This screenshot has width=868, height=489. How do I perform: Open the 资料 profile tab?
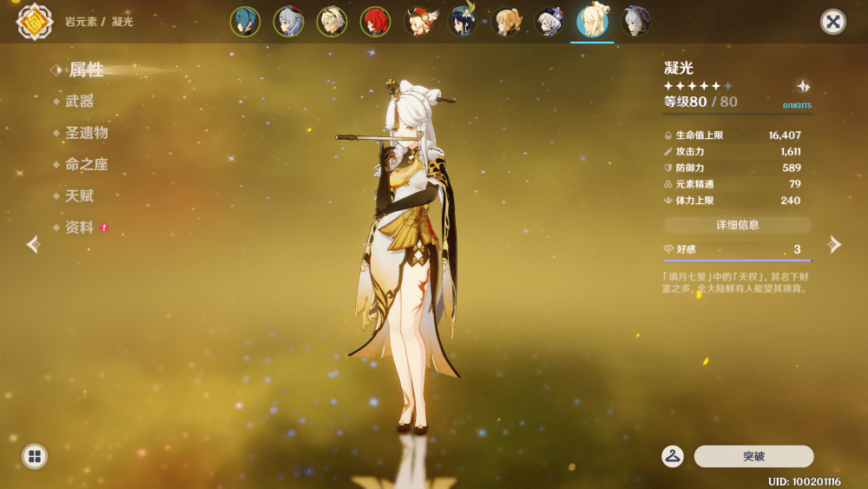[79, 228]
